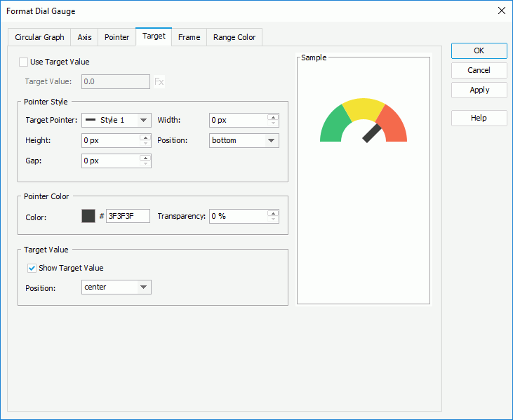This screenshot has height=420, width=513.
Task: Go to the Pointer tab
Action: tap(116, 37)
